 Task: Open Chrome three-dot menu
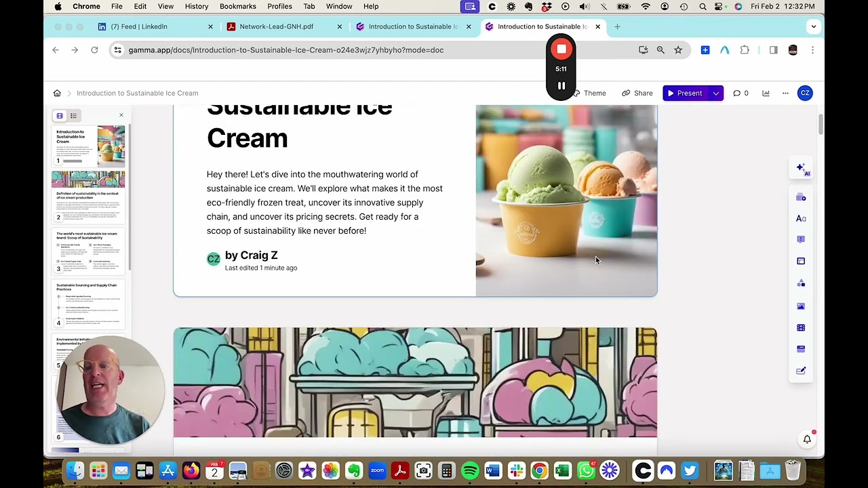[x=812, y=49]
